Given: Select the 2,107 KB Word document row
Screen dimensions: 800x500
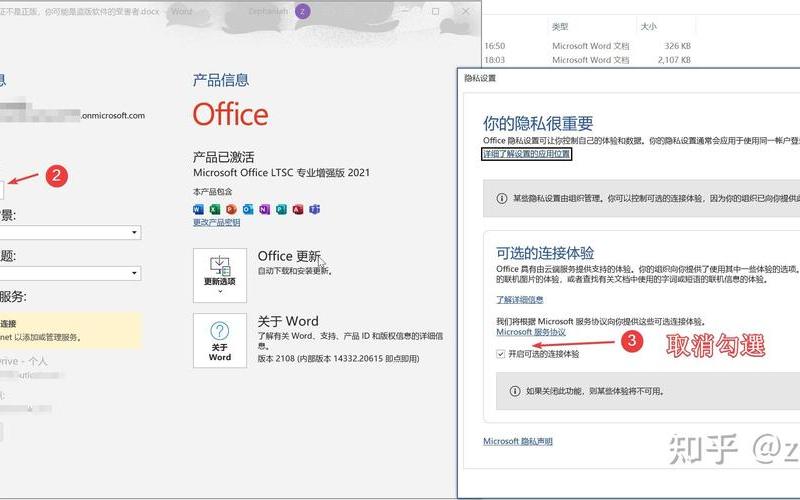Looking at the screenshot, I should pyautogui.click(x=587, y=60).
